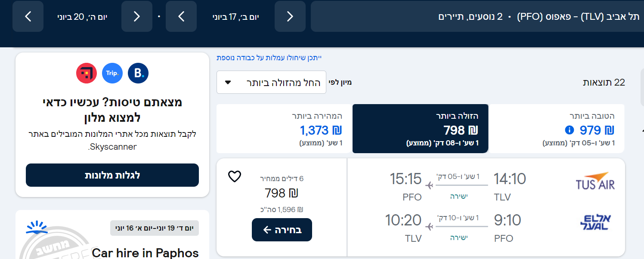
Task: Click the left arrow beside 20 June date
Action: (28, 16)
